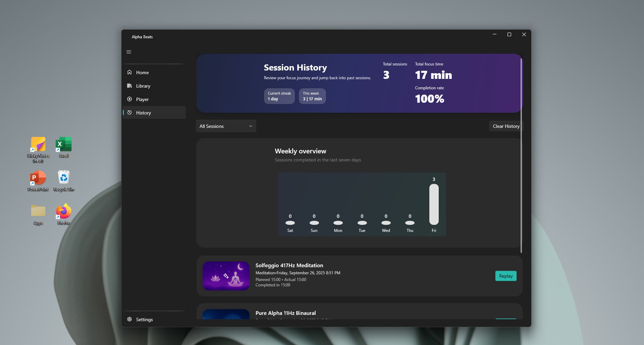Image resolution: width=644 pixels, height=345 pixels.
Task: Click the Total sessions label
Action: [x=395, y=64]
